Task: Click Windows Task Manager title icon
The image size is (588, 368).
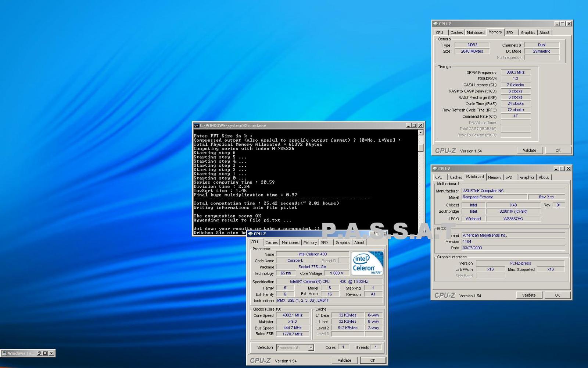Action: coord(4,353)
